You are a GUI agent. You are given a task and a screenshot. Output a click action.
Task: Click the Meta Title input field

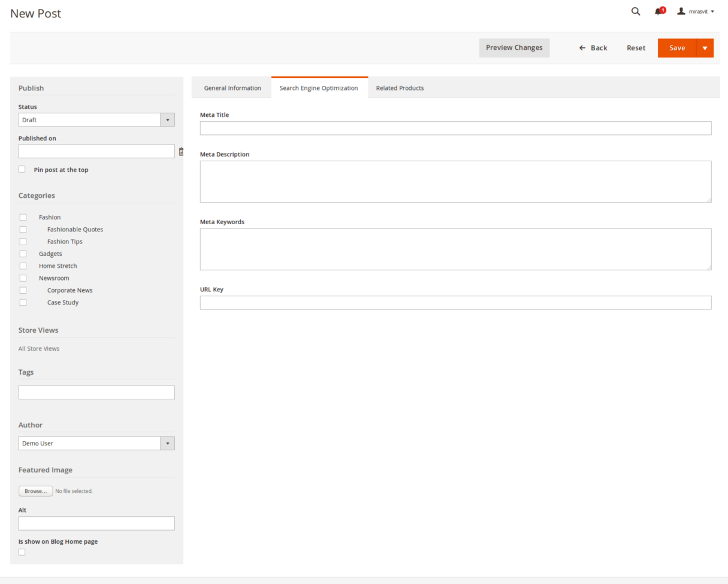tap(455, 128)
